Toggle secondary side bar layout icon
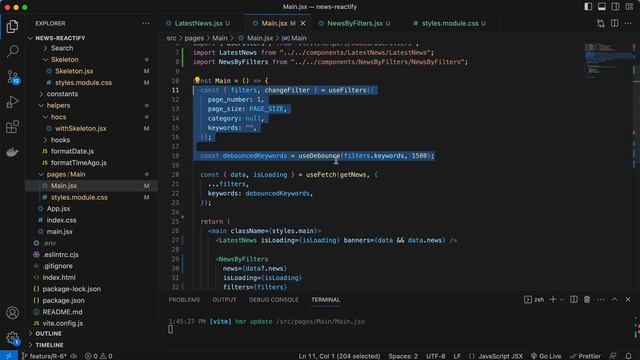640x360 pixels. [x=615, y=7]
